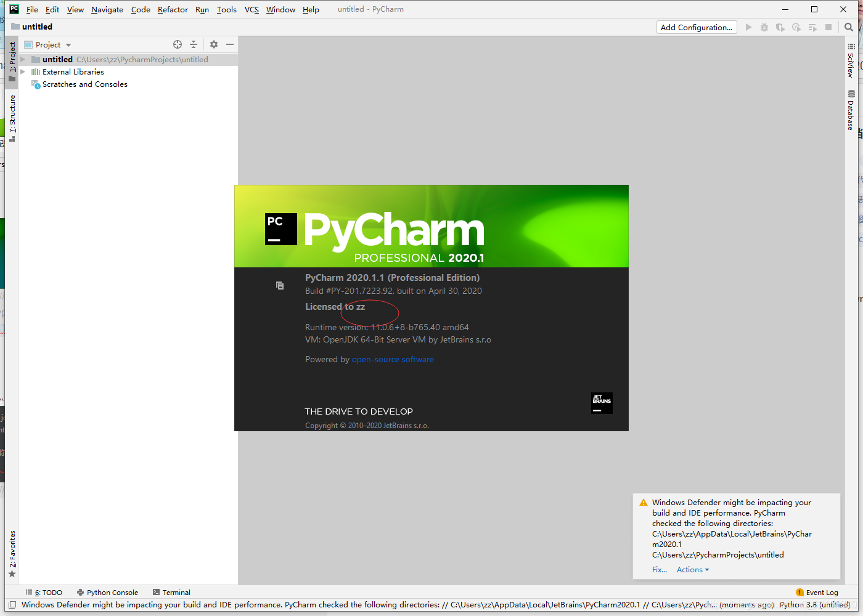Open the Run menu

coord(202,9)
